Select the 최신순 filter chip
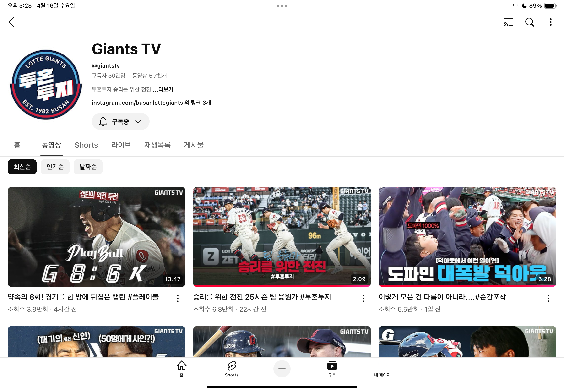The width and height of the screenshot is (564, 392). (x=22, y=167)
